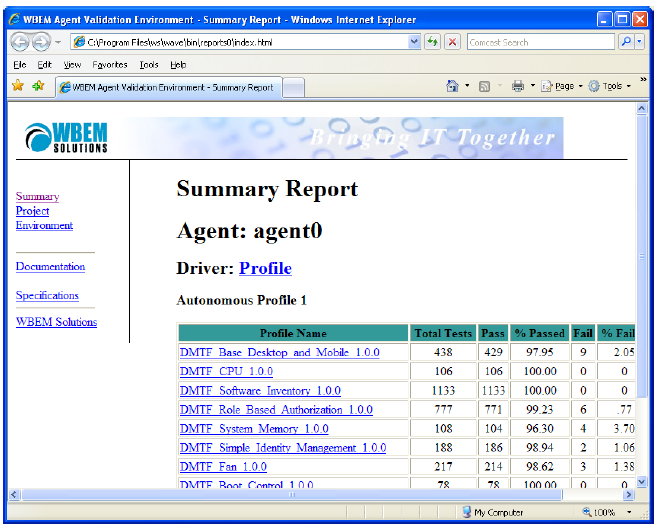Click the Print icon
The width and height of the screenshot is (659, 531).
[x=518, y=86]
